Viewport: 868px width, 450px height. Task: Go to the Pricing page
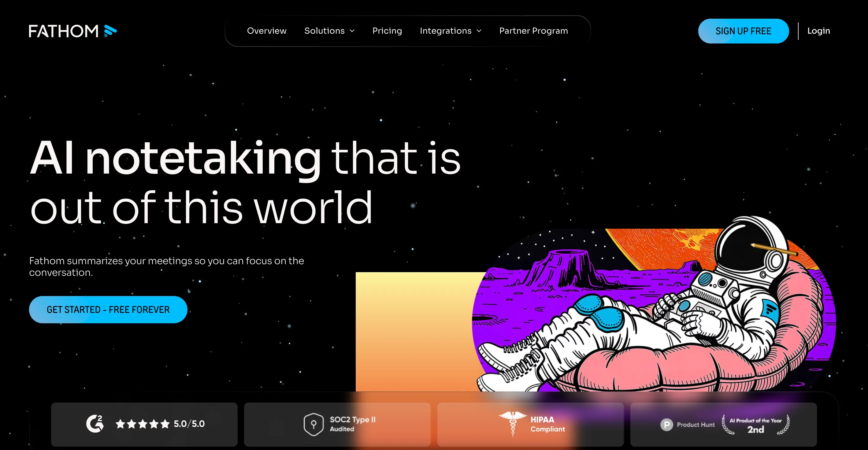387,31
